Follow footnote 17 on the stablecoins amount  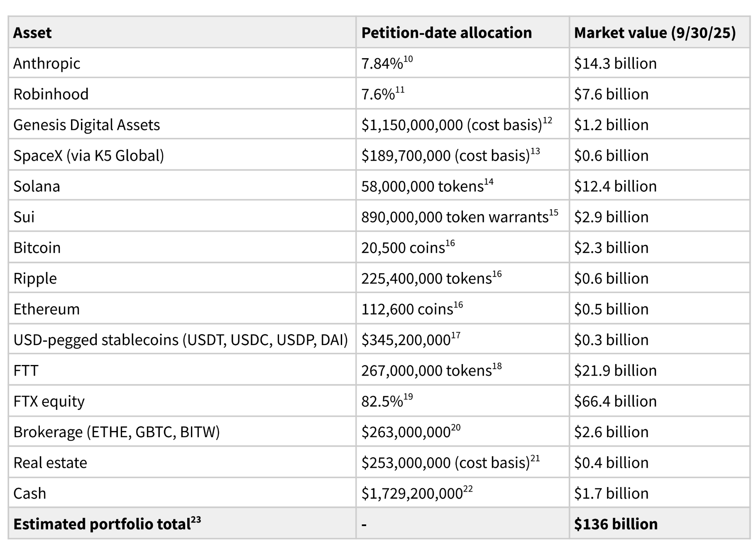(x=455, y=335)
